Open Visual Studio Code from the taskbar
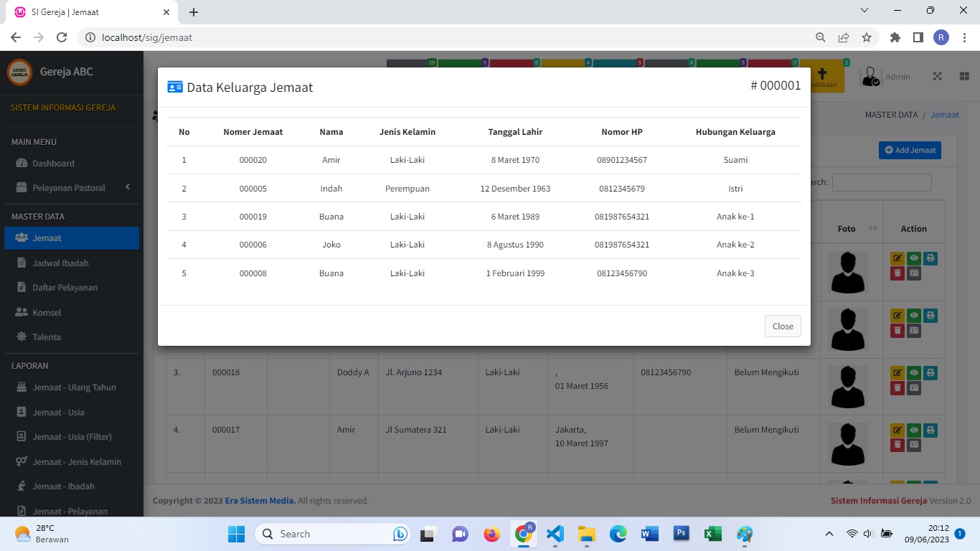The width and height of the screenshot is (980, 551). pos(555,534)
